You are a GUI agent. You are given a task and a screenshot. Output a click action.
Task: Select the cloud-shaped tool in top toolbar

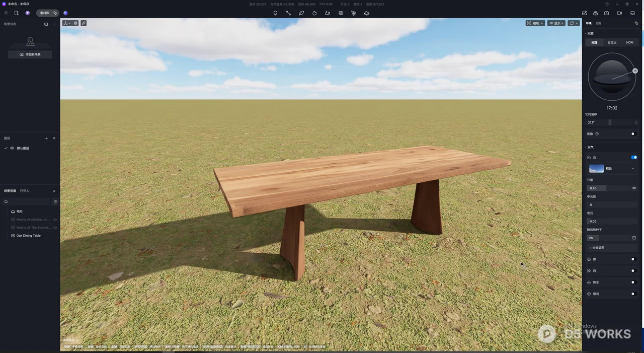(x=367, y=13)
